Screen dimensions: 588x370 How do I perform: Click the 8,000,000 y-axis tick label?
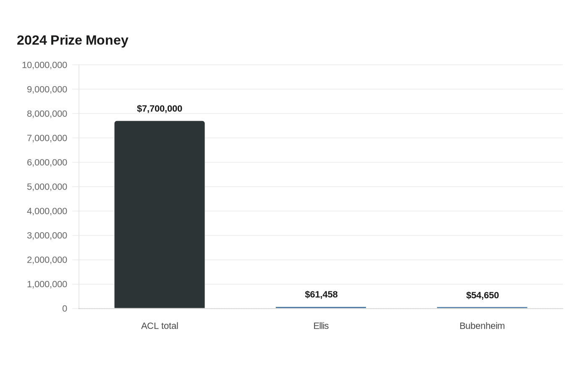tap(47, 114)
